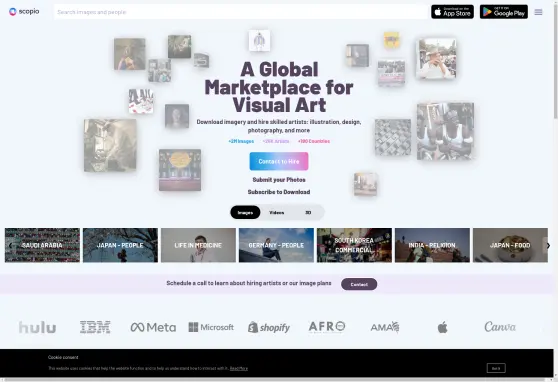The width and height of the screenshot is (558, 382).
Task: Switch to the Videos tab
Action: pos(277,213)
